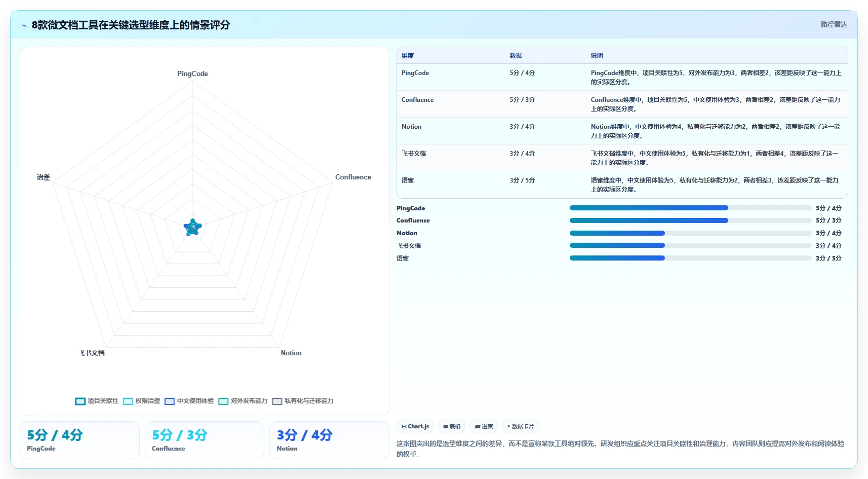Select the 语雀 table row name

(x=408, y=180)
